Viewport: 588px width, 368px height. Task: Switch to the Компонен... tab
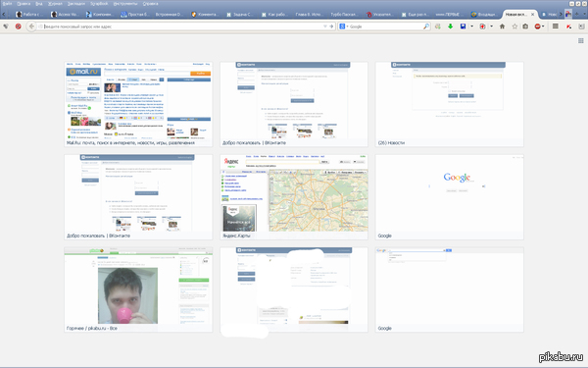(x=100, y=15)
